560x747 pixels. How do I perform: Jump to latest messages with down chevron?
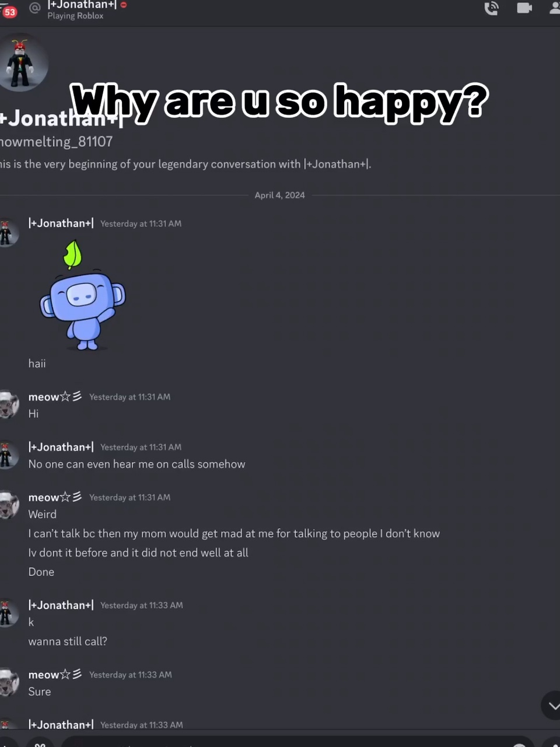tap(551, 706)
